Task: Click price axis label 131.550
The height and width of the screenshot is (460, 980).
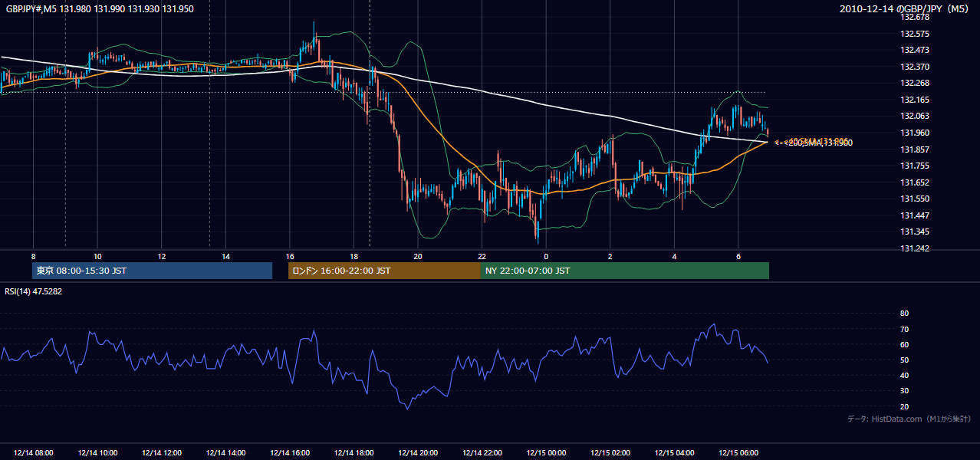Action: [x=913, y=199]
